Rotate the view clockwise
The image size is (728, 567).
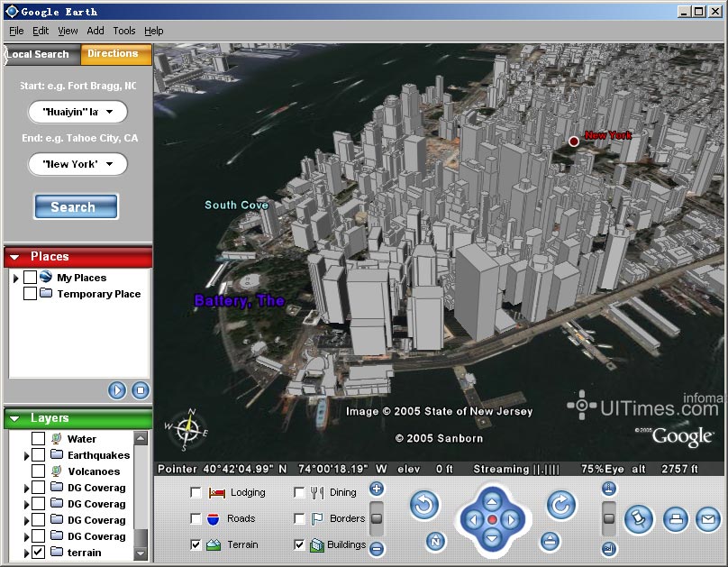click(x=560, y=505)
